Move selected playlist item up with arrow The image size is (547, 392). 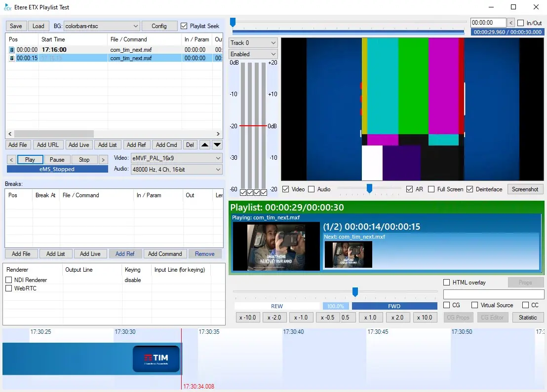205,145
